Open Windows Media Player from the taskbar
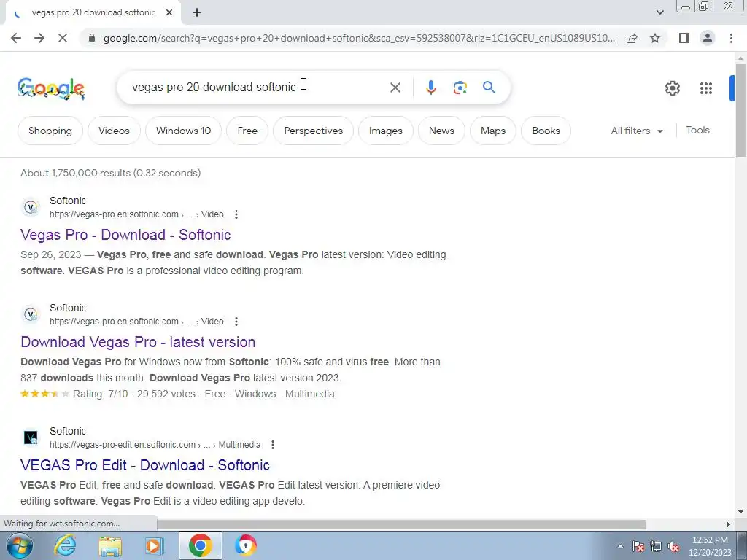The width and height of the screenshot is (747, 560). 153,545
